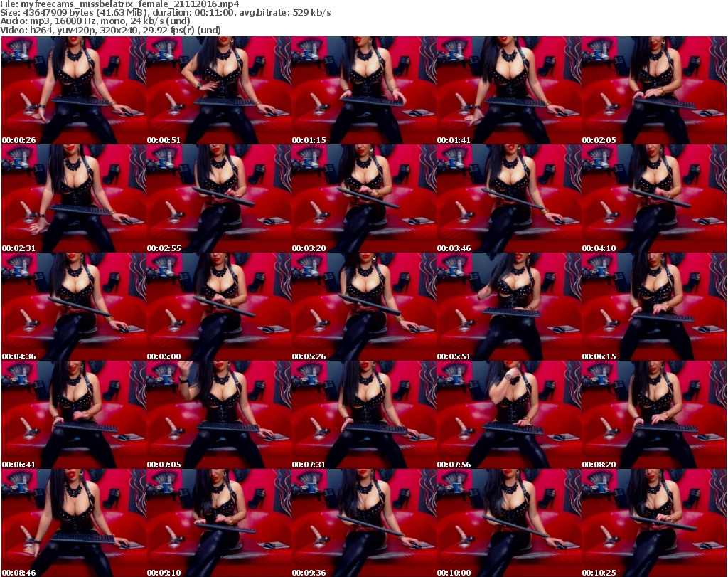Select the frame stamped 00:01:41
The image size is (728, 577).
point(509,90)
